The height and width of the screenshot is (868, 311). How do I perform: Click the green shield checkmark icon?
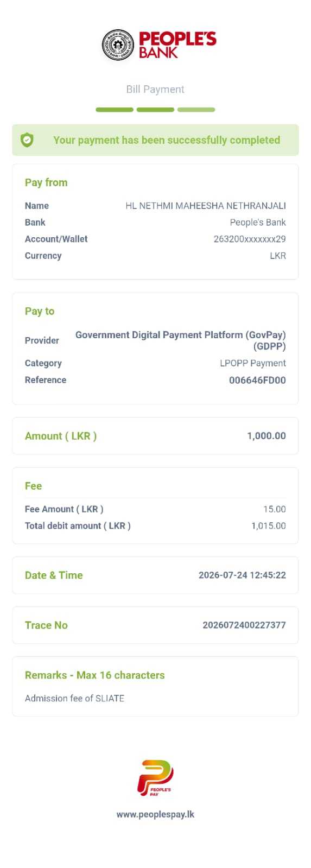(x=27, y=140)
